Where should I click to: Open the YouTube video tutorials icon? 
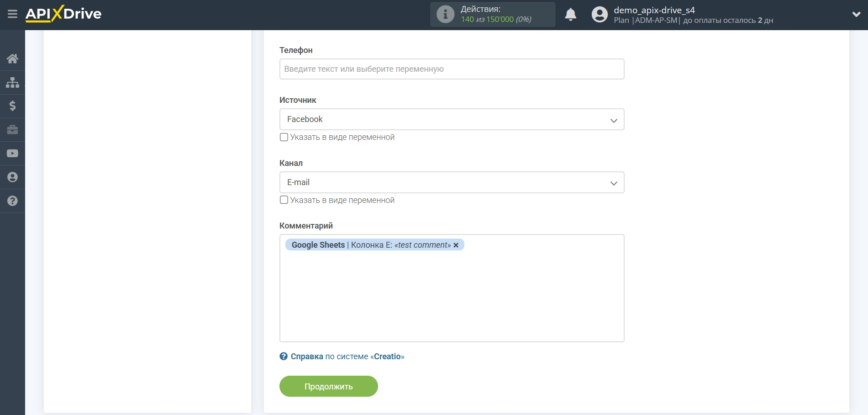(x=12, y=154)
